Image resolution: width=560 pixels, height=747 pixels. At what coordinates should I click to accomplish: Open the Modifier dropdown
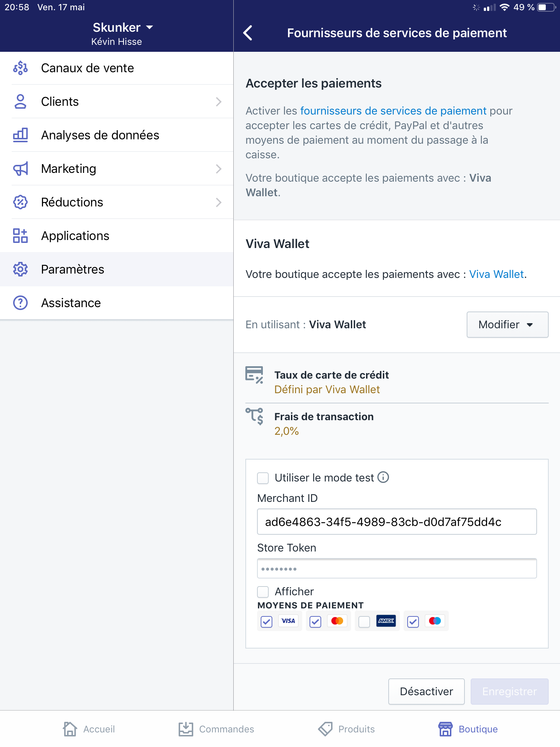click(x=507, y=324)
